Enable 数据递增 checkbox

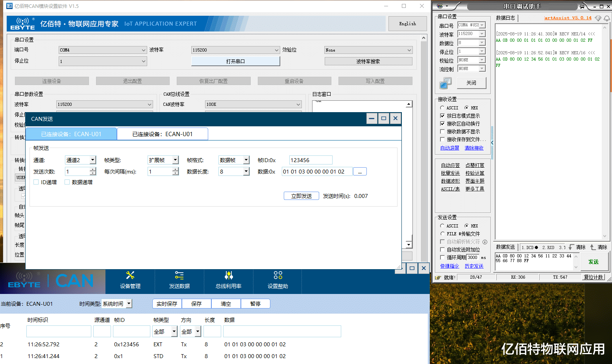(x=67, y=182)
